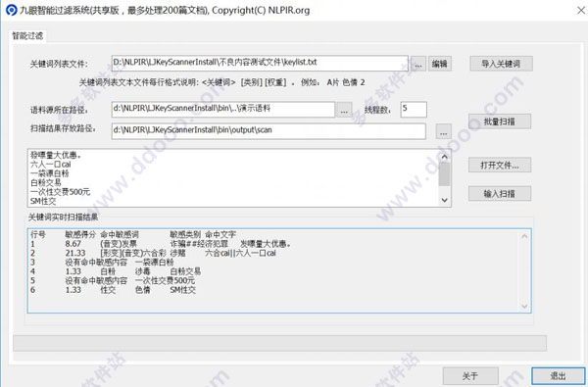
Task: Click the 导入关键词 button
Action: click(501, 64)
